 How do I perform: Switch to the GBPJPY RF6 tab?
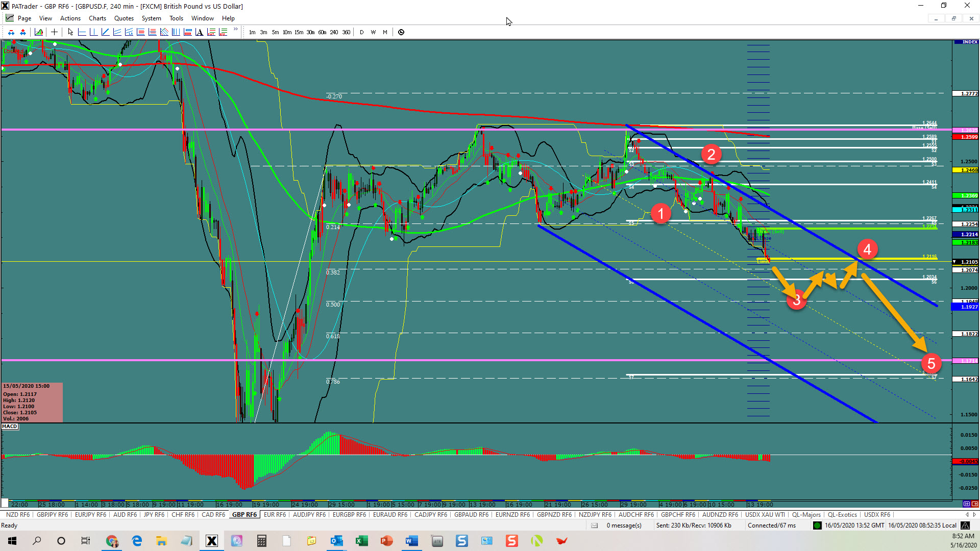tap(52, 515)
